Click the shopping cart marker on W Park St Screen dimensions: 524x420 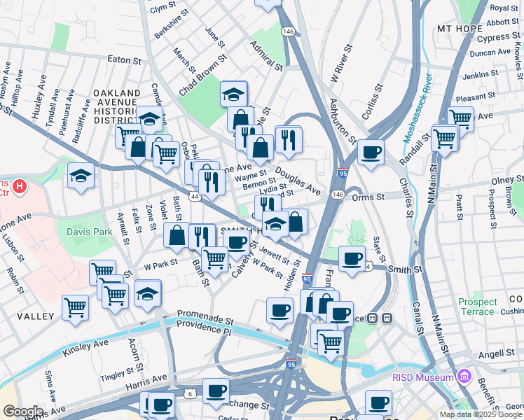tap(214, 258)
